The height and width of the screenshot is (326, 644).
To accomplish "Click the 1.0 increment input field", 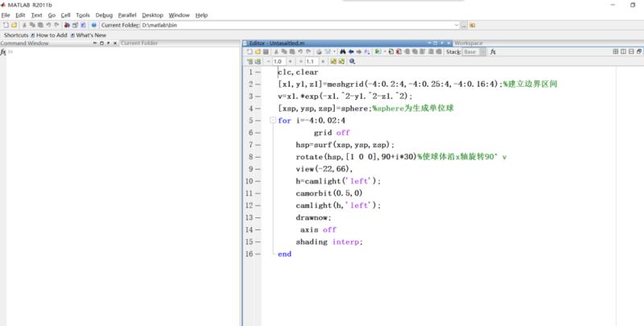I will [x=279, y=61].
